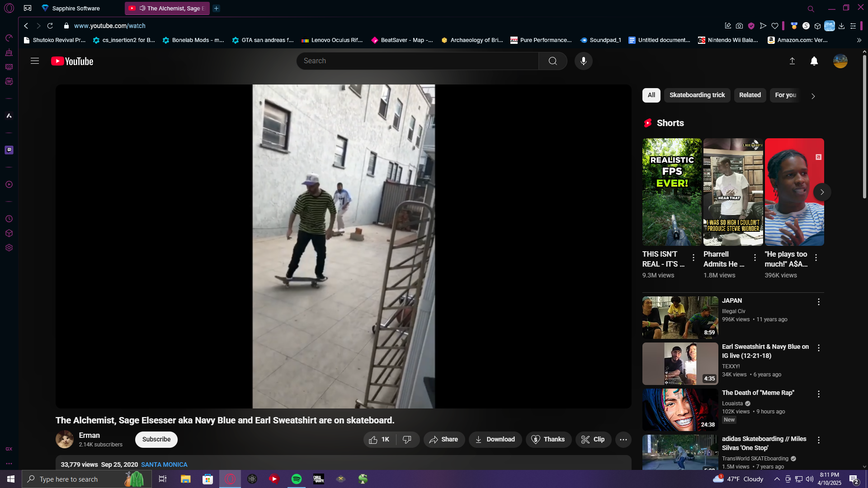The width and height of the screenshot is (868, 488).
Task: Open Twitch icon in Opera sidebar
Action: 9,150
